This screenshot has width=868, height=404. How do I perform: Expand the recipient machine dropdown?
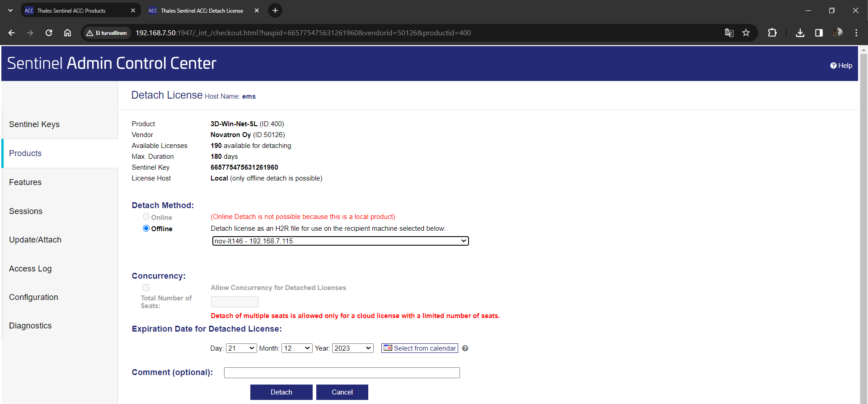click(340, 241)
